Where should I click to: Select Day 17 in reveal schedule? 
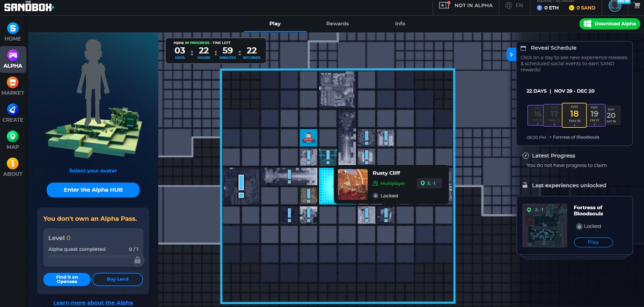tap(553, 115)
